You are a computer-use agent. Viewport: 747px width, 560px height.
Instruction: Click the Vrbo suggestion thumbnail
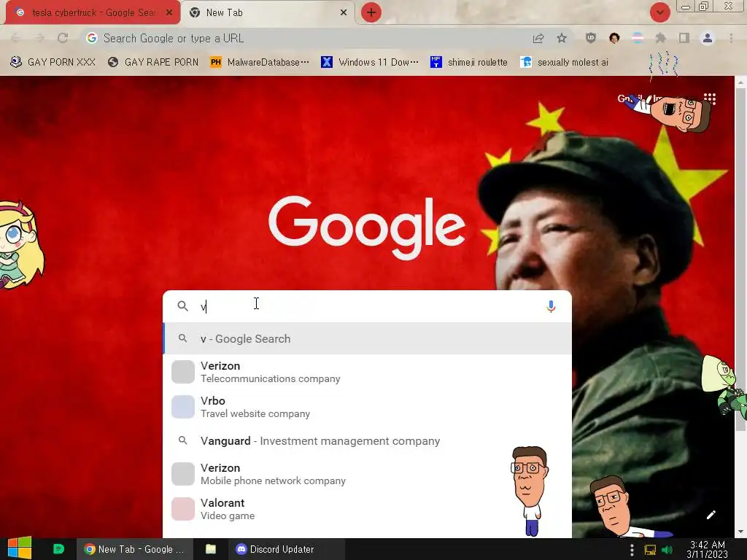click(x=183, y=407)
